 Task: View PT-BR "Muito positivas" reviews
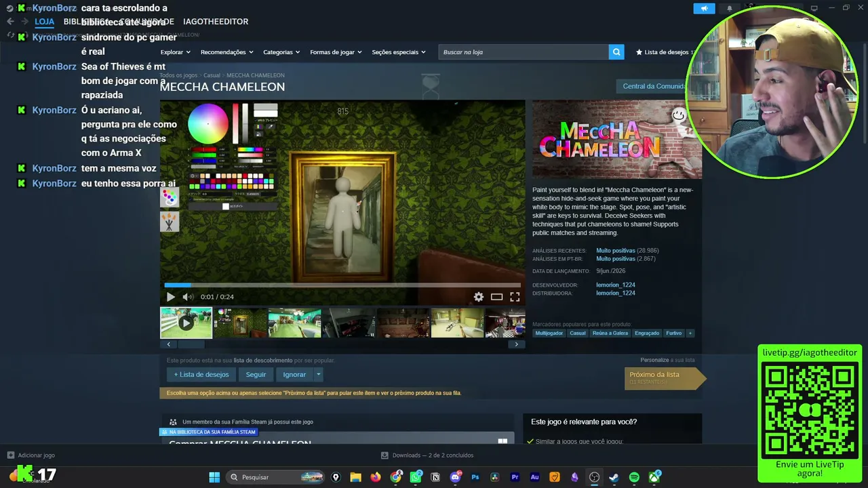click(x=616, y=259)
